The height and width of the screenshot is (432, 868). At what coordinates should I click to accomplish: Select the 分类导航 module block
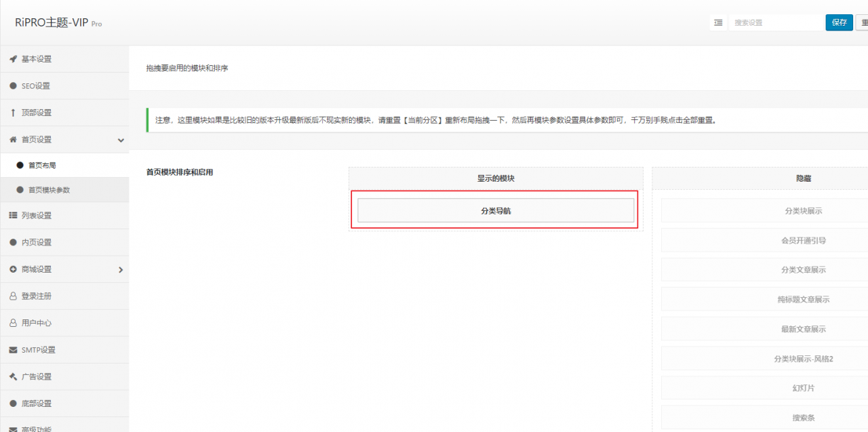coord(495,210)
